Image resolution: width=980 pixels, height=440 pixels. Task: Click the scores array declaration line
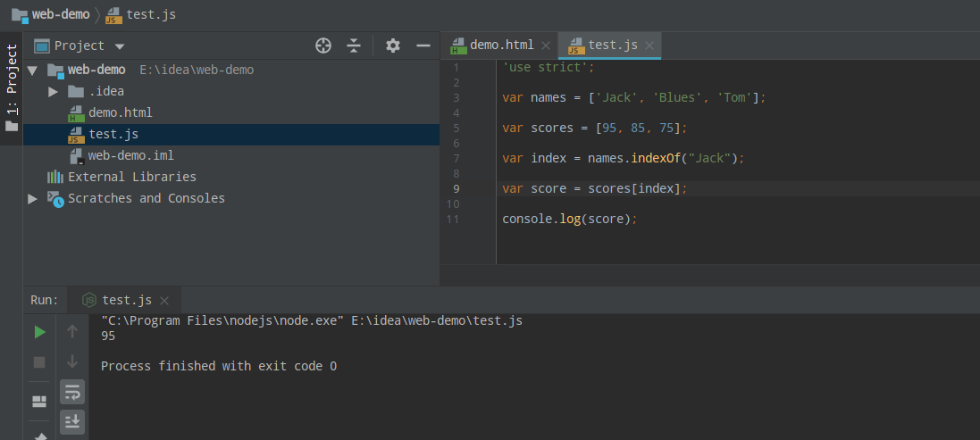595,128
